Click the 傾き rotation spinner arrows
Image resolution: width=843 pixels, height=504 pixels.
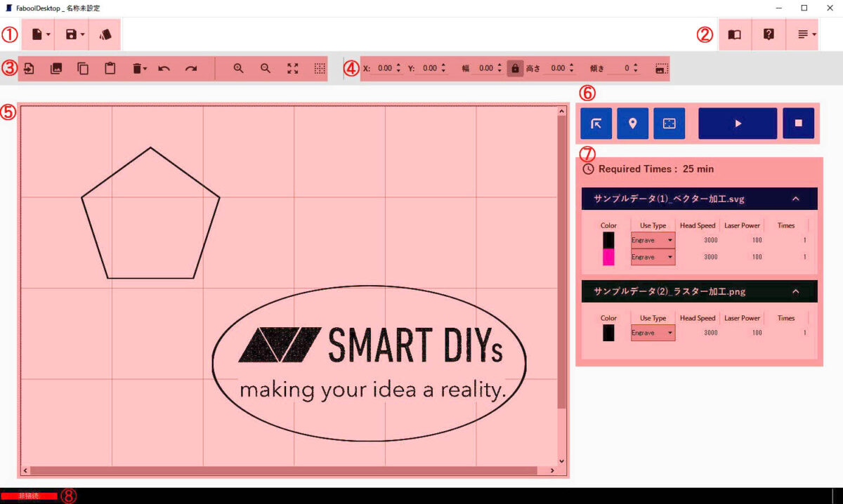(x=636, y=69)
